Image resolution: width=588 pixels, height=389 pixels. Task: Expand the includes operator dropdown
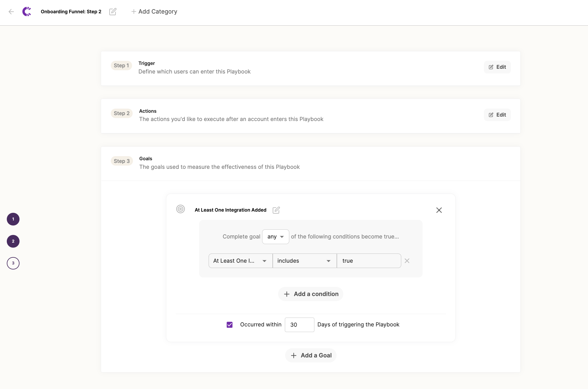(304, 261)
